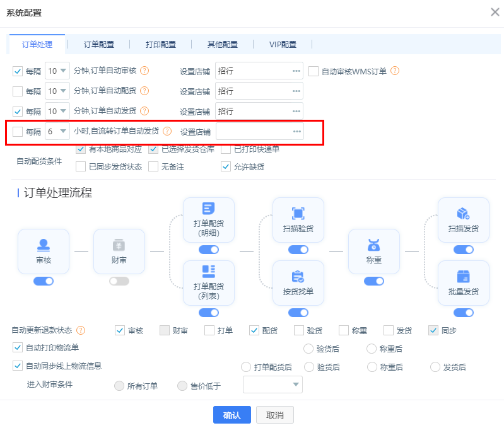Open minutes dropdown for 订单自动审核
504x428 pixels.
click(x=57, y=71)
